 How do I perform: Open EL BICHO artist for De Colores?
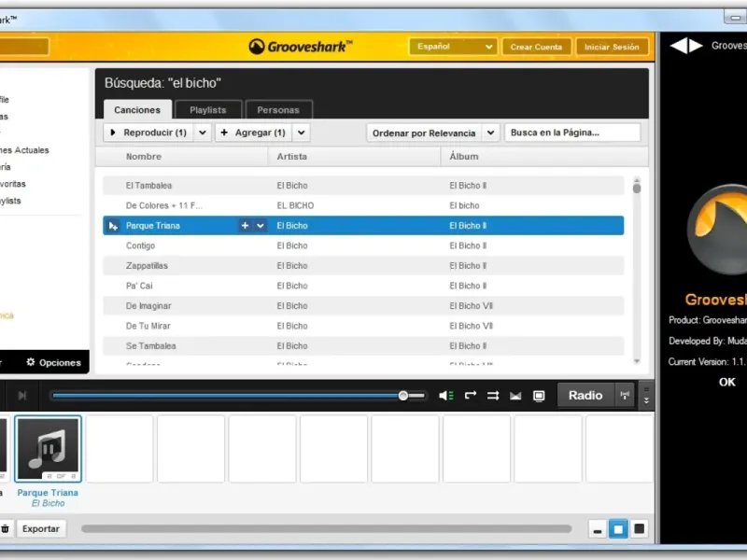click(295, 205)
